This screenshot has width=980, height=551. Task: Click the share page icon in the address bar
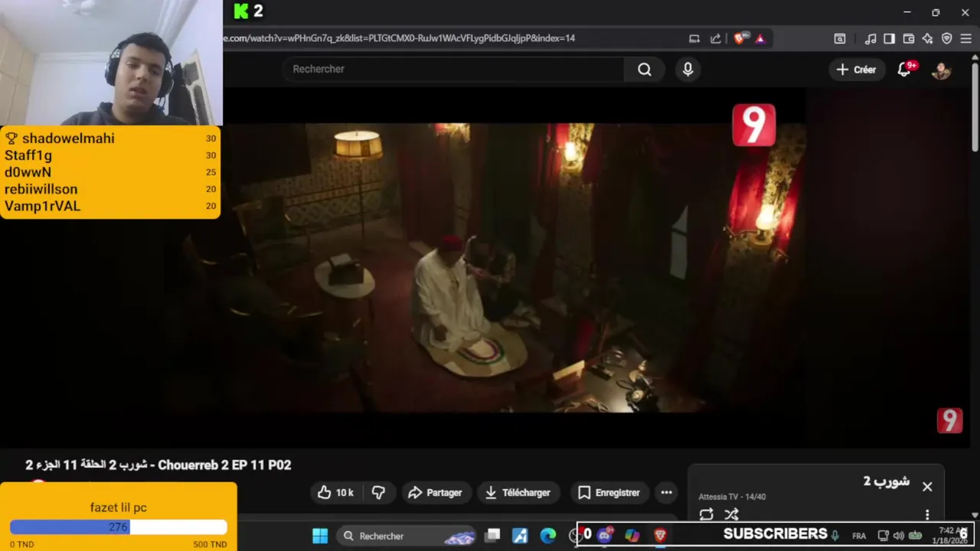(x=715, y=38)
